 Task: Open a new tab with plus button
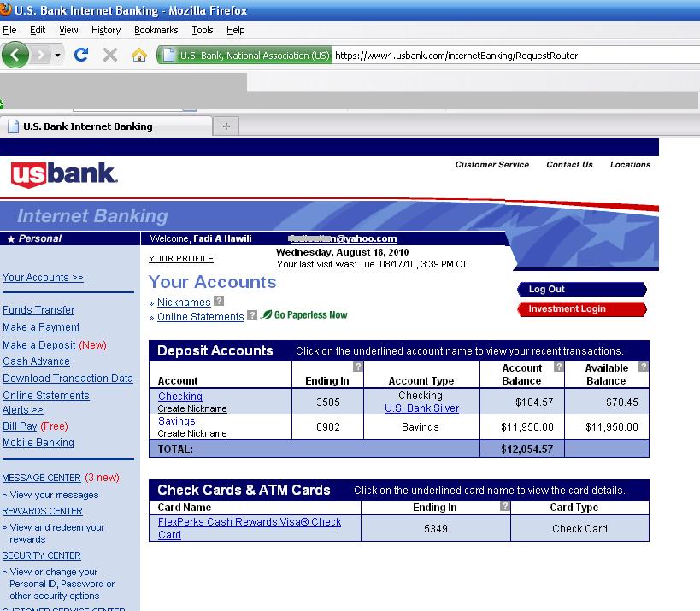[226, 126]
